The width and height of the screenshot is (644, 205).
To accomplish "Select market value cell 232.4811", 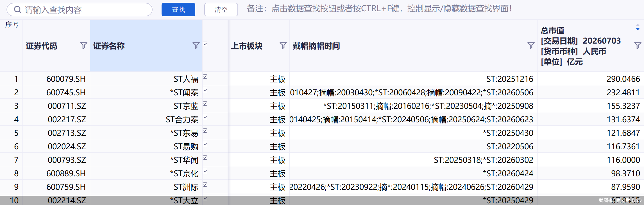I will point(591,92).
